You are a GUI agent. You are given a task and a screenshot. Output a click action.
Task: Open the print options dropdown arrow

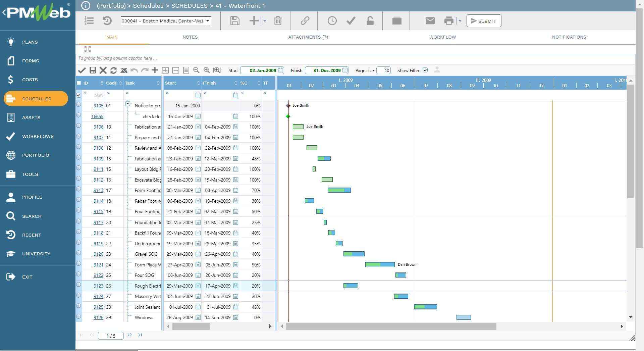(460, 21)
